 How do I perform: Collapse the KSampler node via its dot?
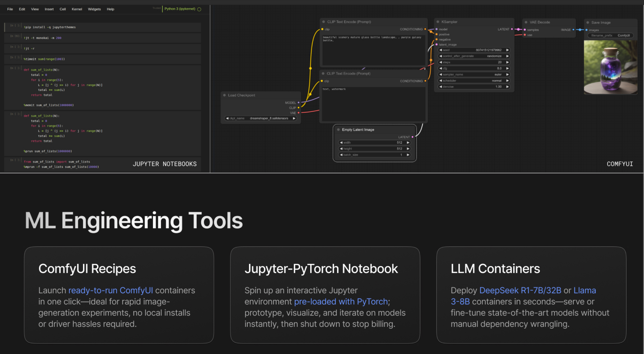[x=438, y=22]
